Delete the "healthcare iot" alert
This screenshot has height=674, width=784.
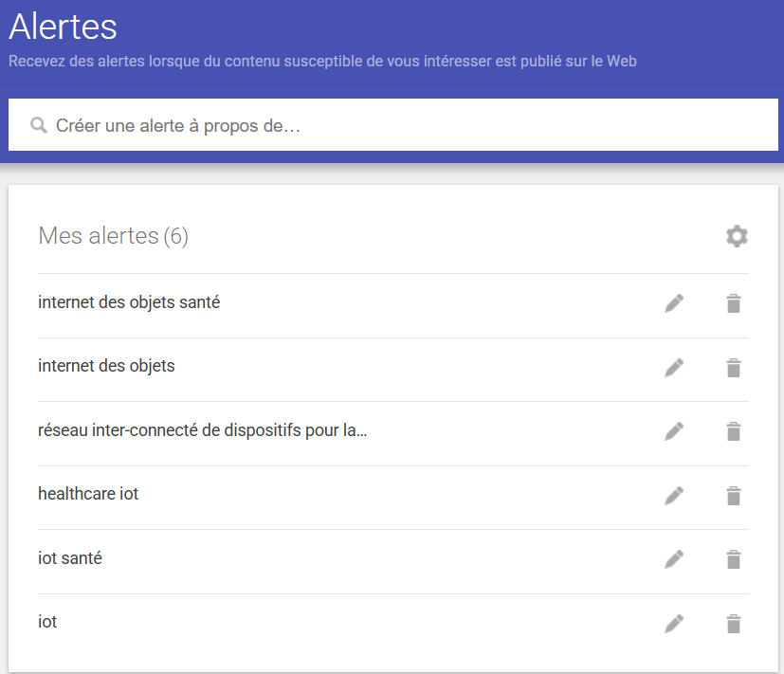(733, 496)
